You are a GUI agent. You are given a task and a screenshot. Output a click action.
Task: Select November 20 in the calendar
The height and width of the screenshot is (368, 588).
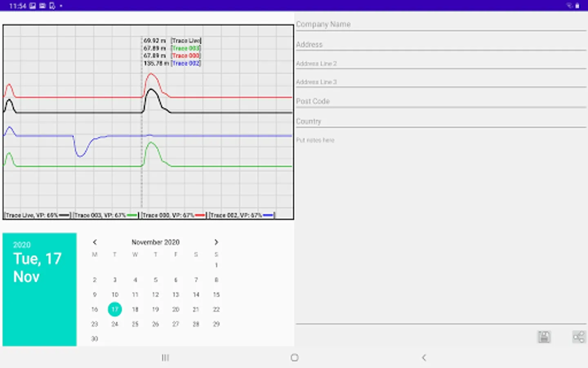176,309
